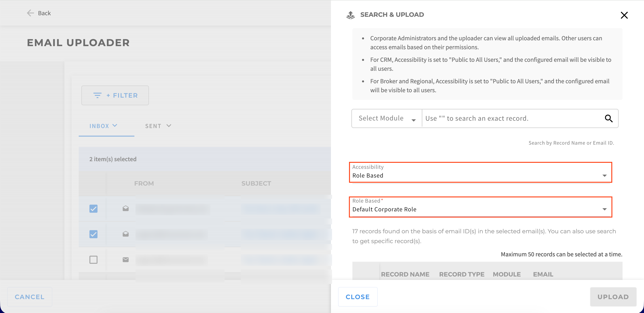Click the Back arrow icon
Screen dimensions: 644x313
pyautogui.click(x=30, y=13)
